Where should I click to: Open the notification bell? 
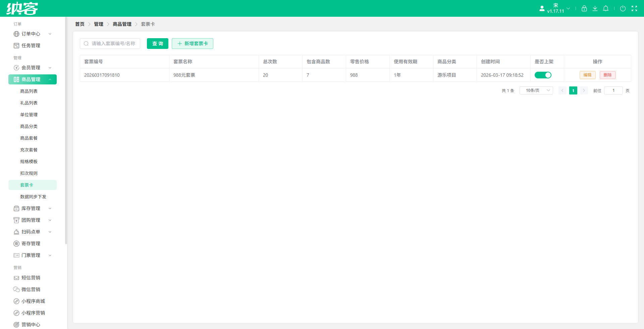pyautogui.click(x=605, y=8)
